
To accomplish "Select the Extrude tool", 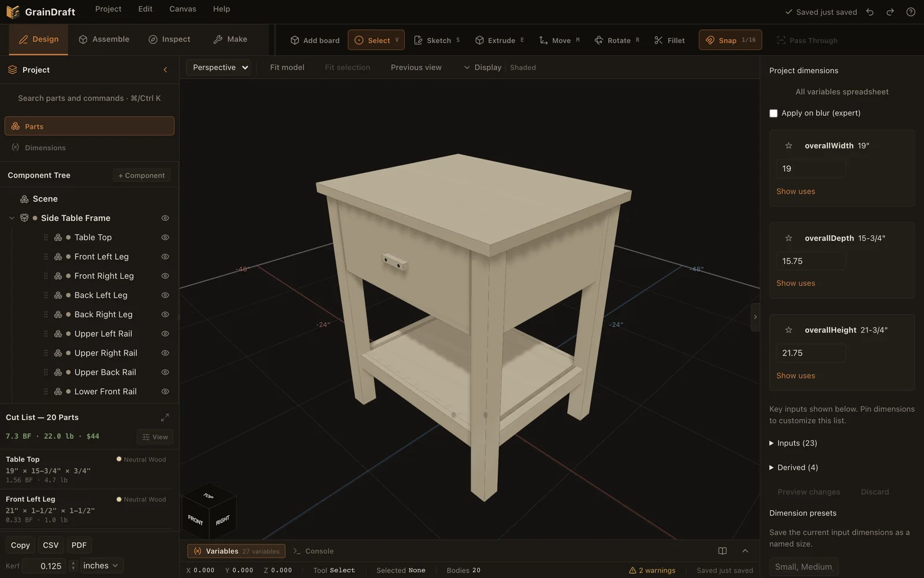I will [500, 40].
